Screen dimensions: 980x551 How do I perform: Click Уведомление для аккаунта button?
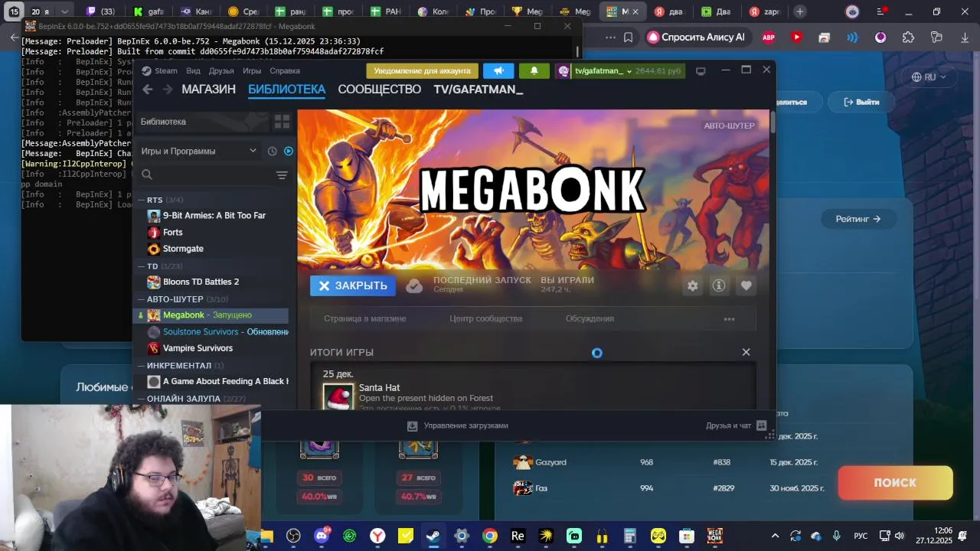(422, 70)
